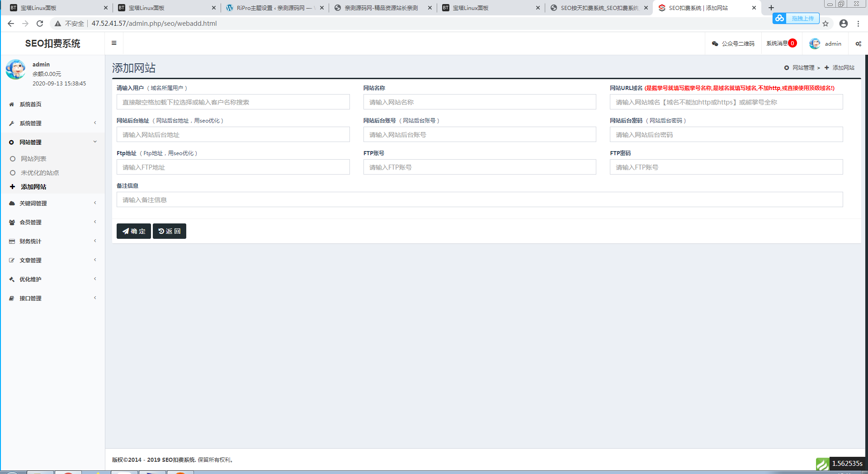Open a new browser tab
This screenshot has height=474, width=868.
pyautogui.click(x=771, y=8)
